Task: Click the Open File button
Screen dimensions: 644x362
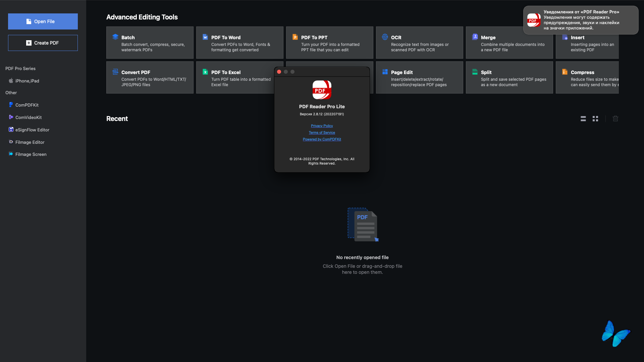Action: point(43,21)
